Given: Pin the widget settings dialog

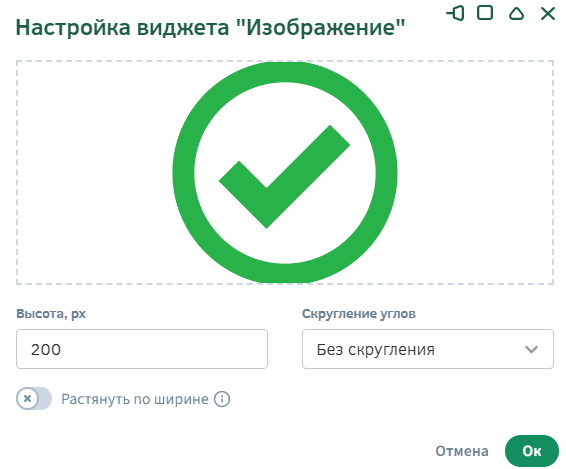Looking at the screenshot, I should (456, 13).
